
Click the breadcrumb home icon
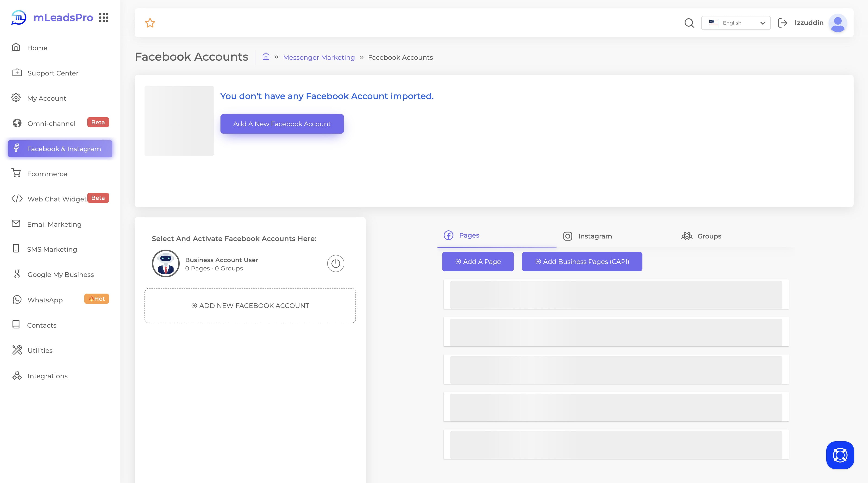(x=266, y=56)
